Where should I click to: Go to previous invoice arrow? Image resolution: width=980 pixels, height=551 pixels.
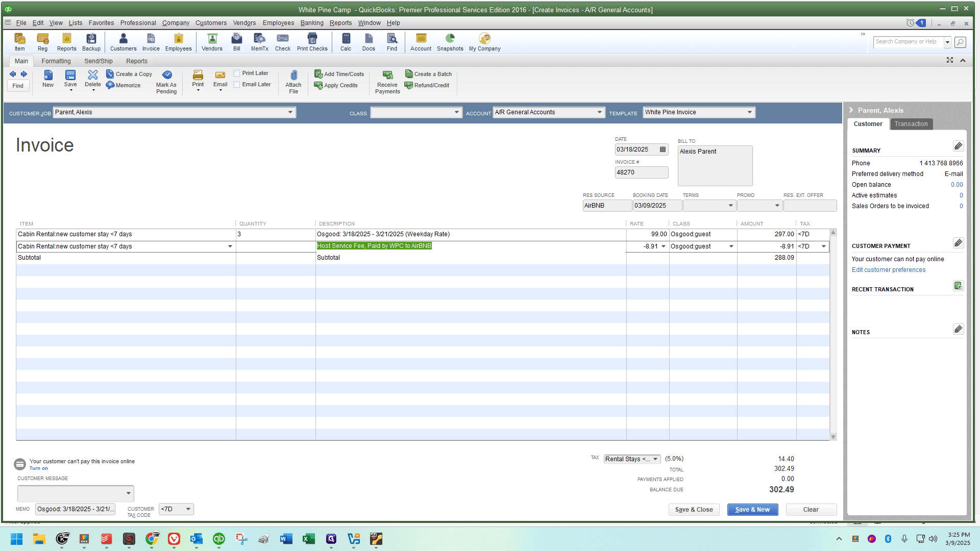(13, 74)
